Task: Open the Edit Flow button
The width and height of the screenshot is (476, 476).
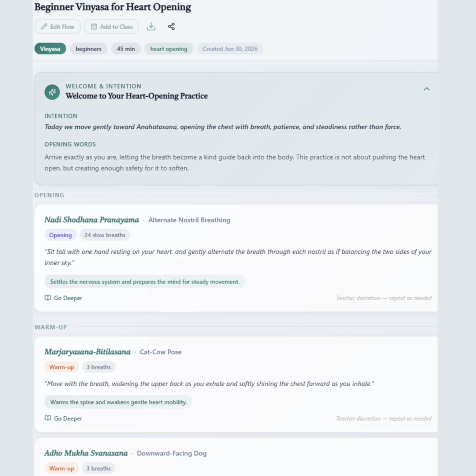Action: (57, 27)
